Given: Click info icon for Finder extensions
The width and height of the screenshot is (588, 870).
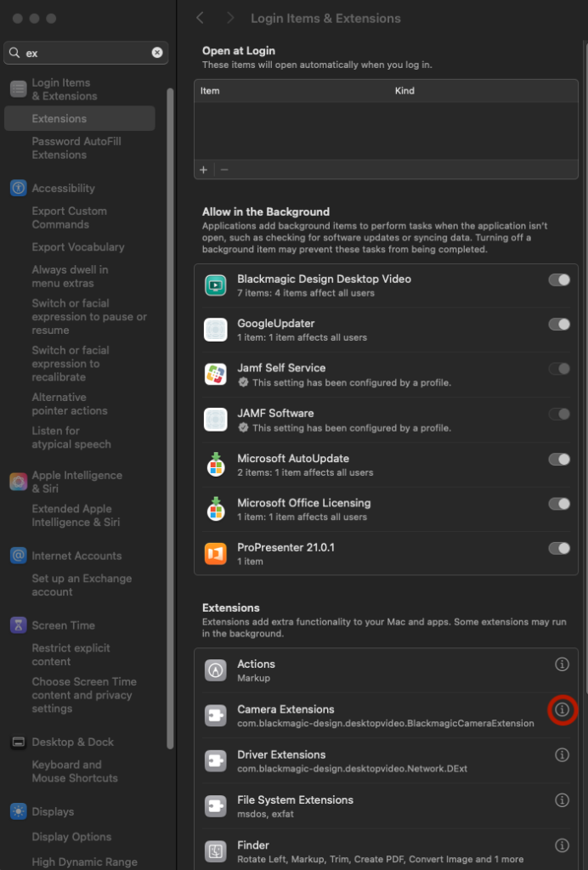Looking at the screenshot, I should [562, 845].
